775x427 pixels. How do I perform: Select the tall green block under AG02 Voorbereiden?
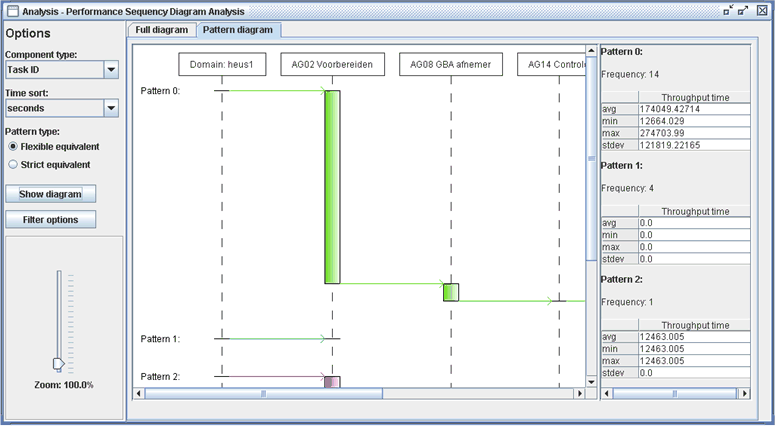332,187
